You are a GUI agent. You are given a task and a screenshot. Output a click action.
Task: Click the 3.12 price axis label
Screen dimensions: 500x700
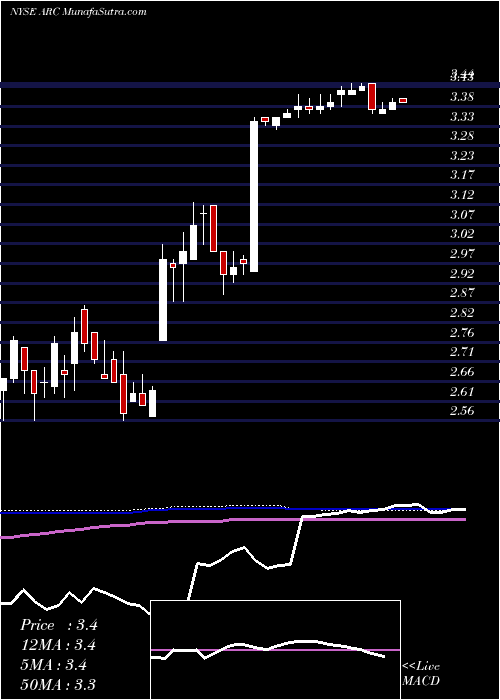point(462,194)
